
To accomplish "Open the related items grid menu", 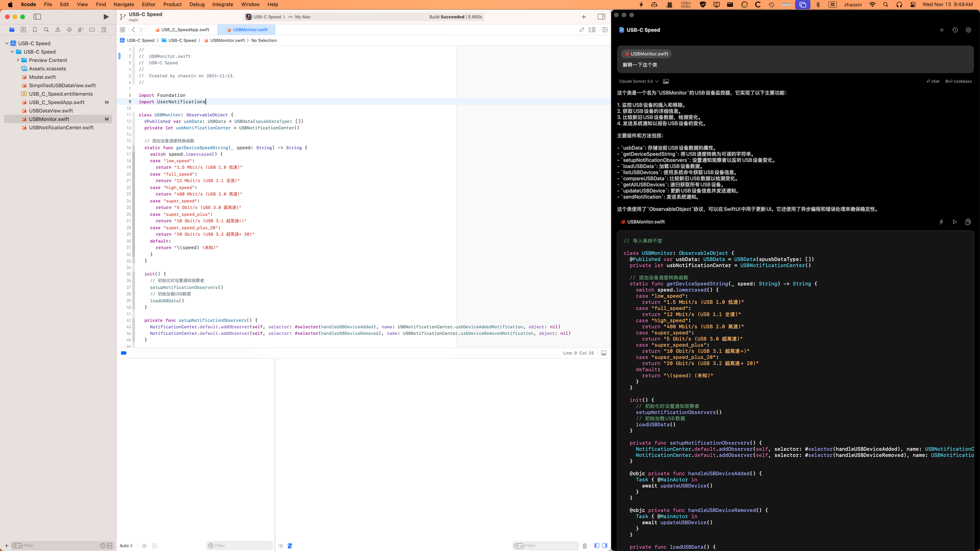I will tap(122, 29).
